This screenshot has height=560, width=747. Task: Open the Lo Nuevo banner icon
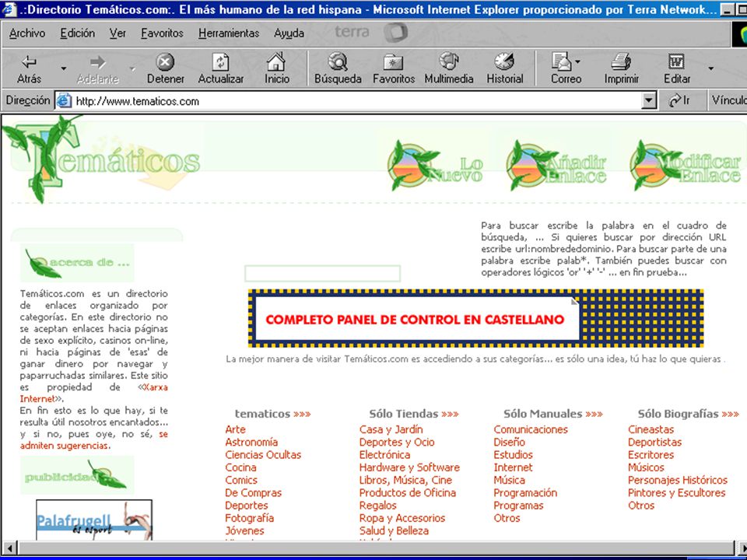pos(435,166)
